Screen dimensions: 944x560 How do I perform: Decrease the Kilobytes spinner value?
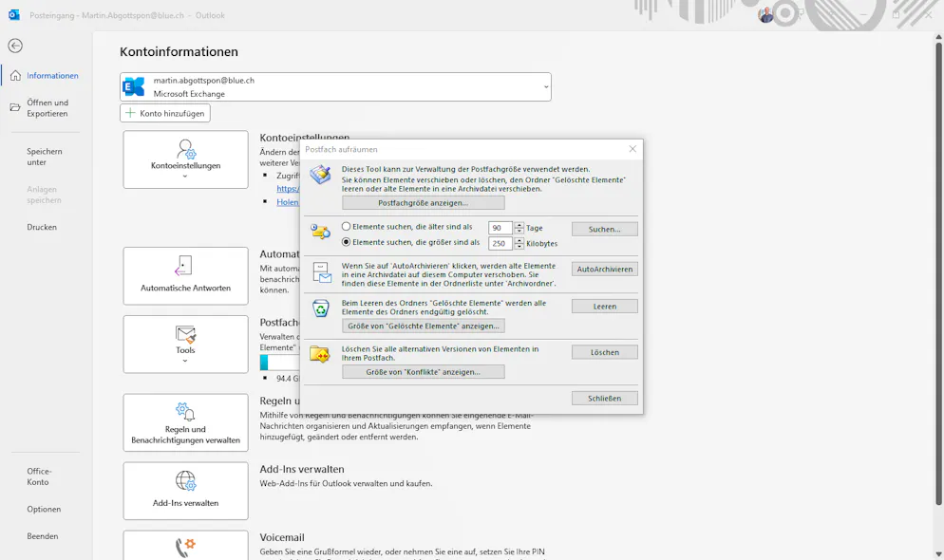tap(519, 247)
